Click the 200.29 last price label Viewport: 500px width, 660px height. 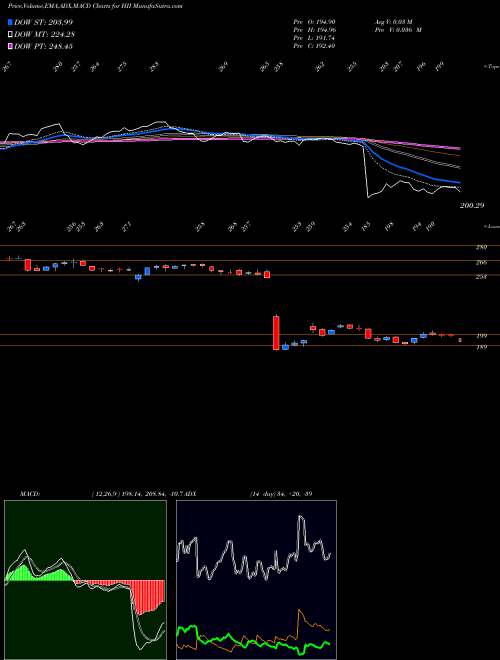click(472, 205)
